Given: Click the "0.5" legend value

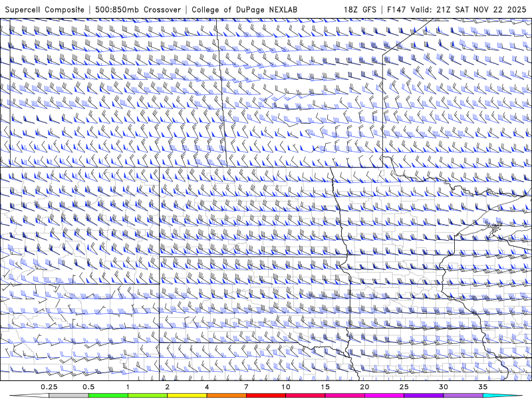Looking at the screenshot, I should [88, 387].
